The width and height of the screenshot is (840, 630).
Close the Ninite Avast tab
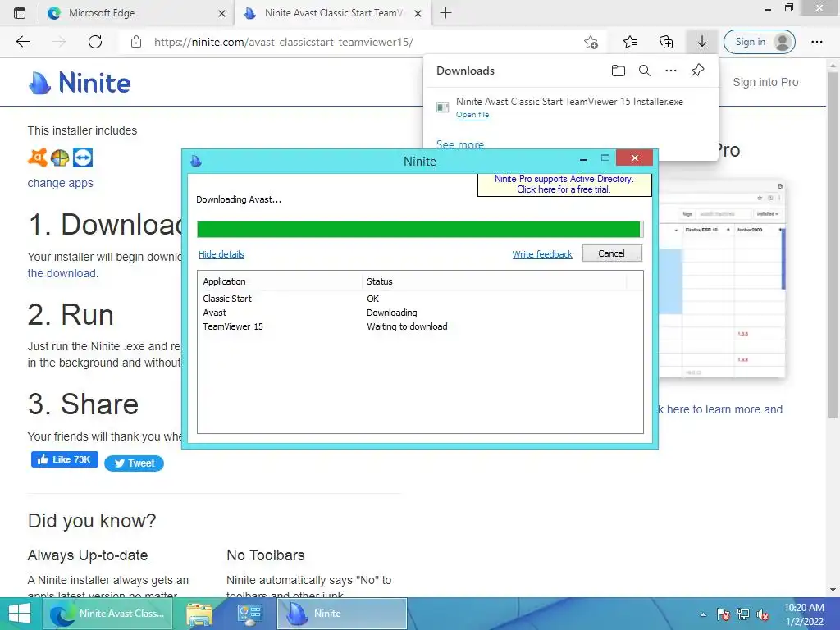(418, 13)
